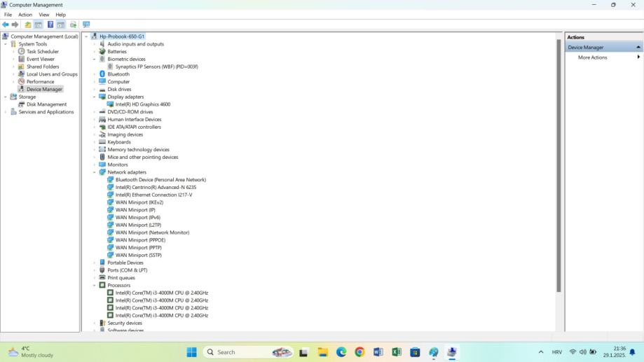Select Shared Folders in System Tools

click(x=43, y=67)
